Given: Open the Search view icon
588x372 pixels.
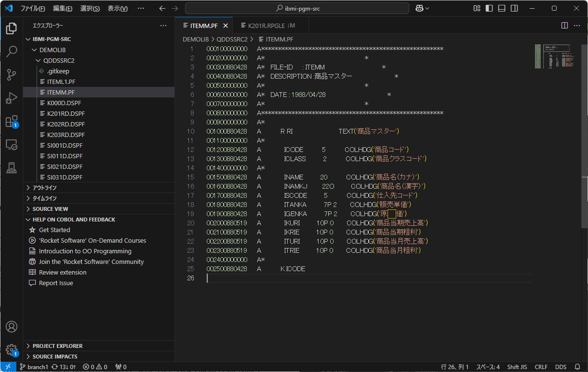Looking at the screenshot, I should click(x=12, y=51).
